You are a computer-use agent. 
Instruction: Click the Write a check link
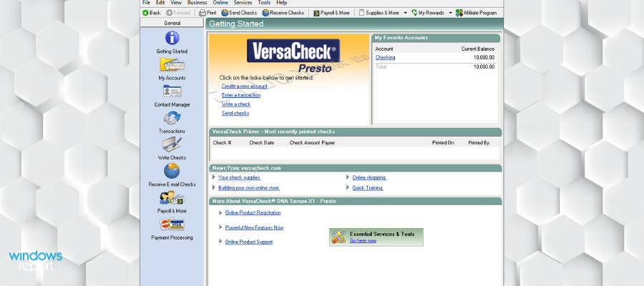coord(236,104)
